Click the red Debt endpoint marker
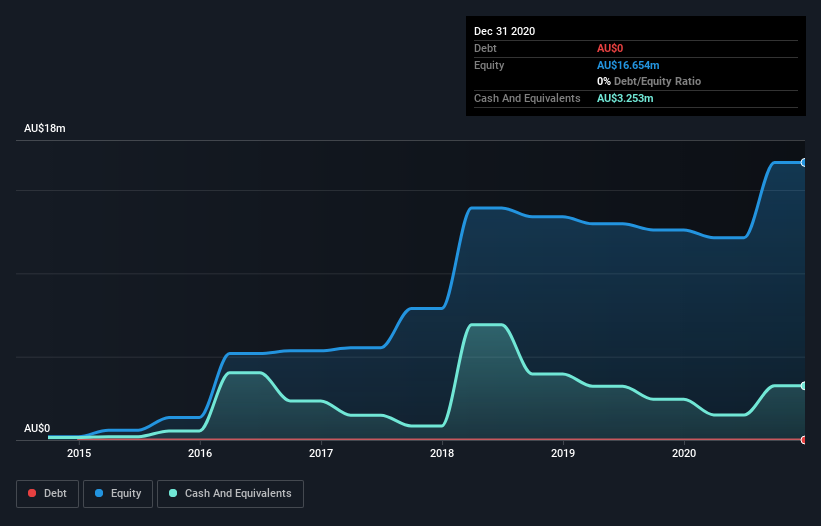 (804, 440)
